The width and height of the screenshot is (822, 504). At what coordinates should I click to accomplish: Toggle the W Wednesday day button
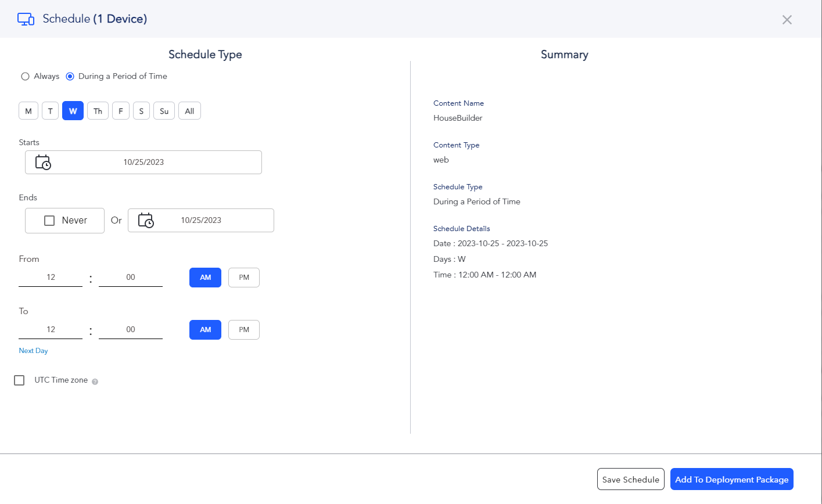tap(73, 111)
